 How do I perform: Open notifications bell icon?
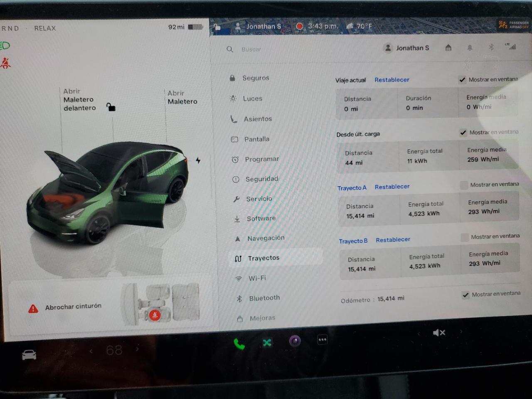470,48
